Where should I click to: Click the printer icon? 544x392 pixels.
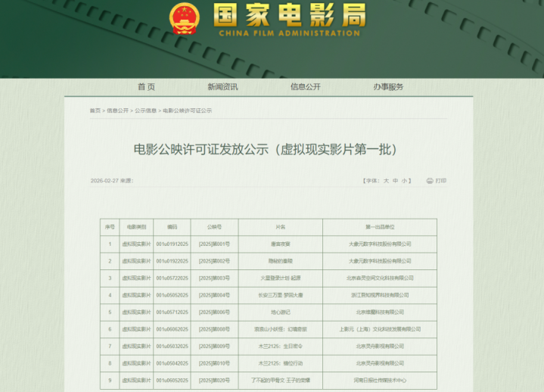pyautogui.click(x=430, y=181)
